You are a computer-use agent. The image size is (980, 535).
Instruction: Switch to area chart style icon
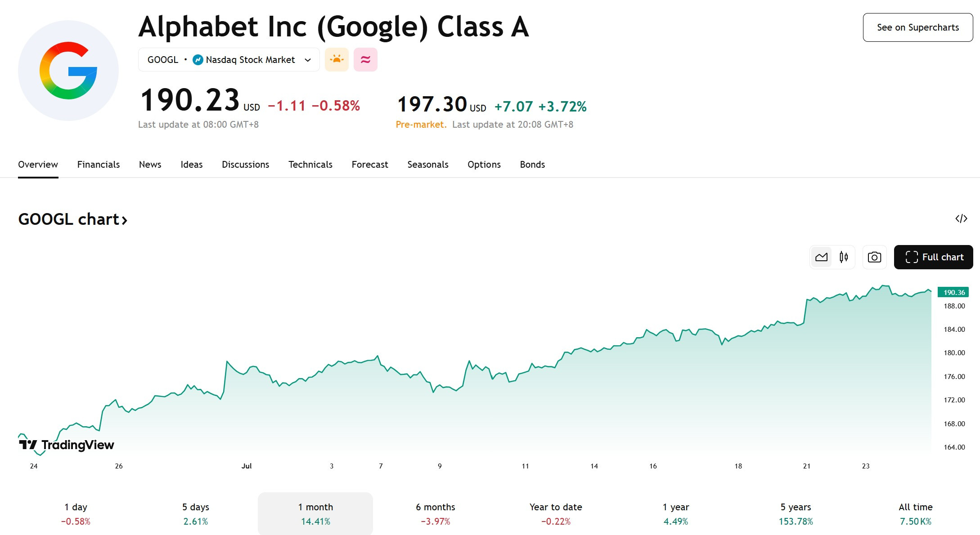point(821,257)
